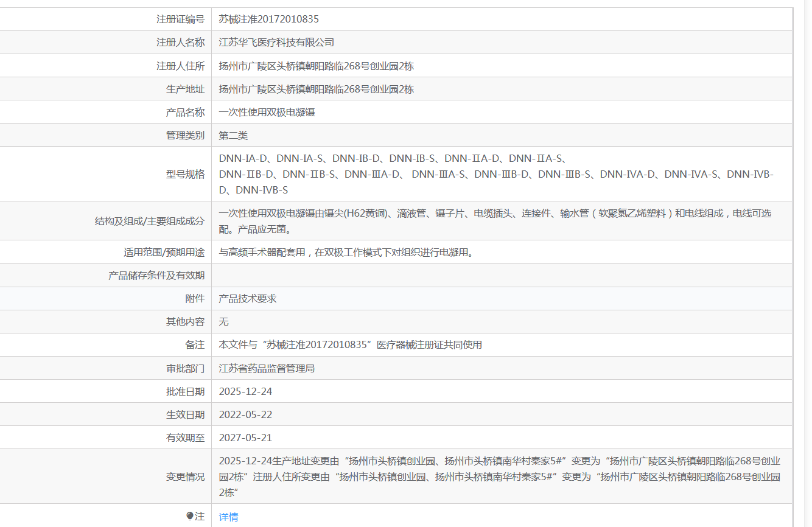Click product name 一次性使用双极电凝镊

267,112
